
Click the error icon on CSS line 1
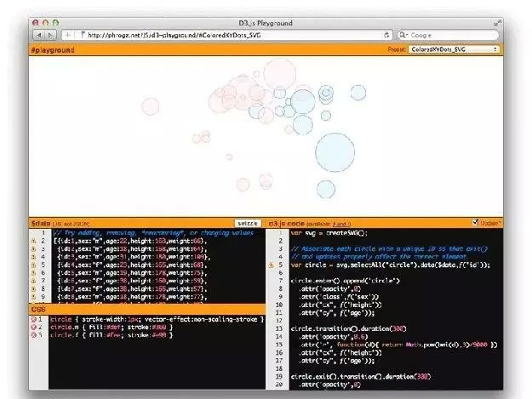point(33,318)
